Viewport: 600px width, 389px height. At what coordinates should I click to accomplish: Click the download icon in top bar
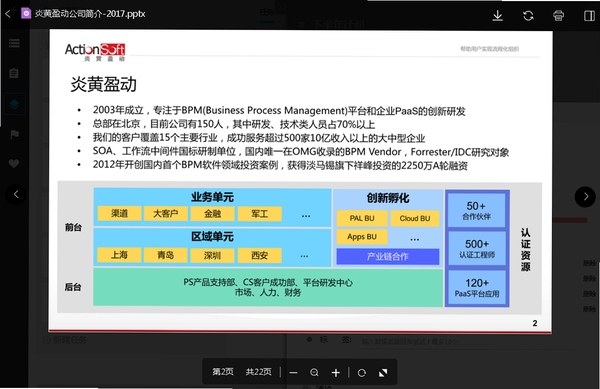pos(497,16)
